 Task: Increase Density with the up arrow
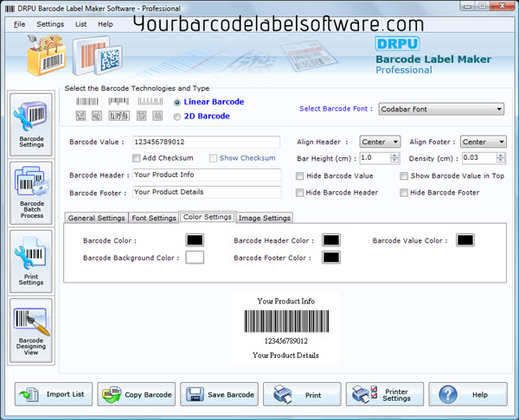click(501, 155)
